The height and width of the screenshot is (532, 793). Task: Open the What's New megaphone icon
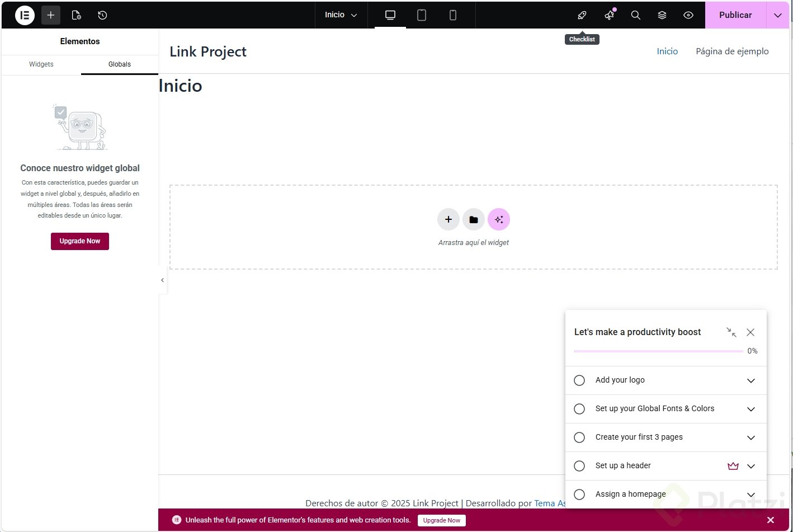[609, 15]
